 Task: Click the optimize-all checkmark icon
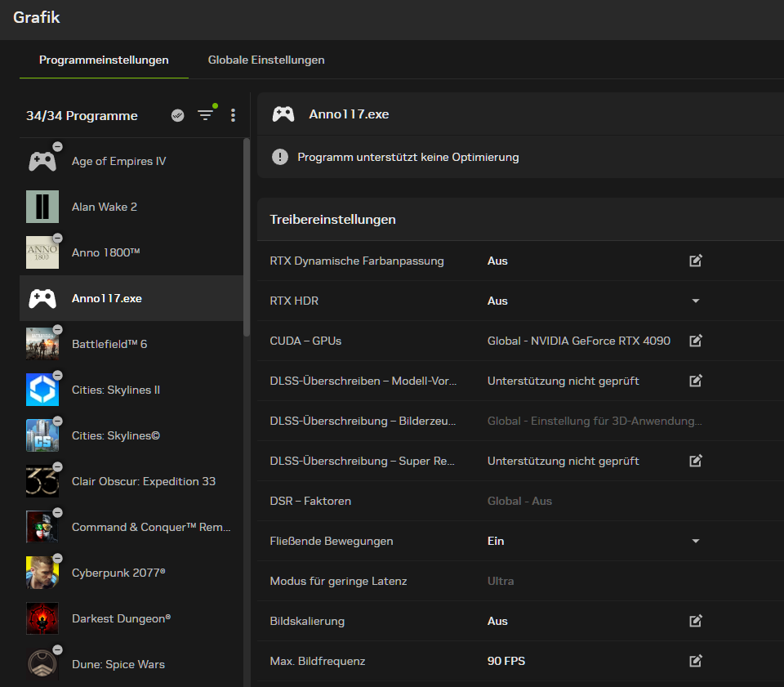pos(177,115)
